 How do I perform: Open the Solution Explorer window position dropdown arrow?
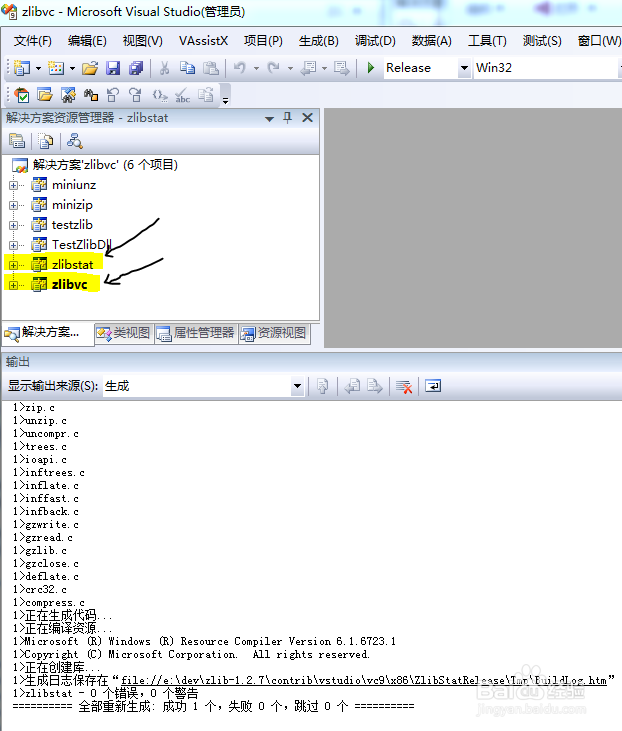[x=269, y=118]
